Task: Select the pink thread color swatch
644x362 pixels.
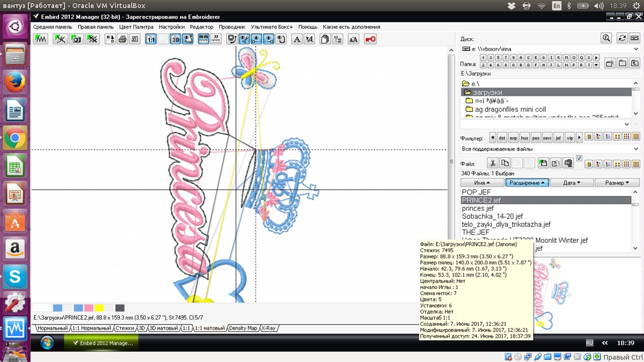Action: 89,308
